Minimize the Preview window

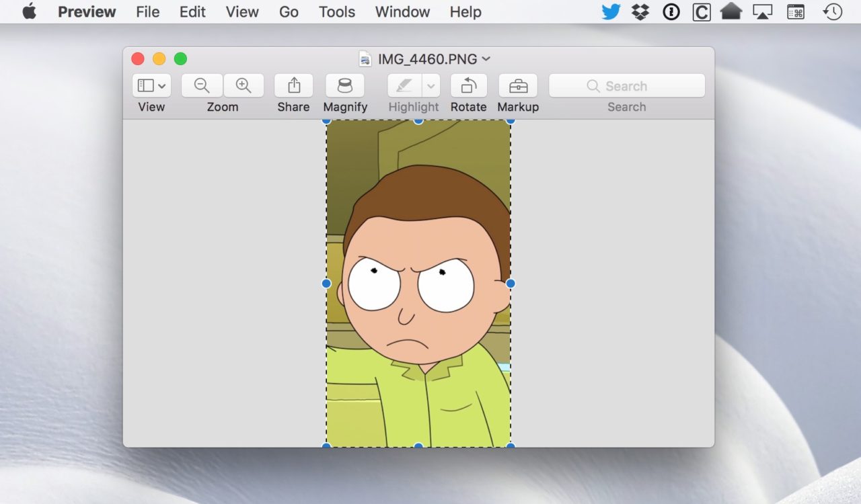click(159, 59)
